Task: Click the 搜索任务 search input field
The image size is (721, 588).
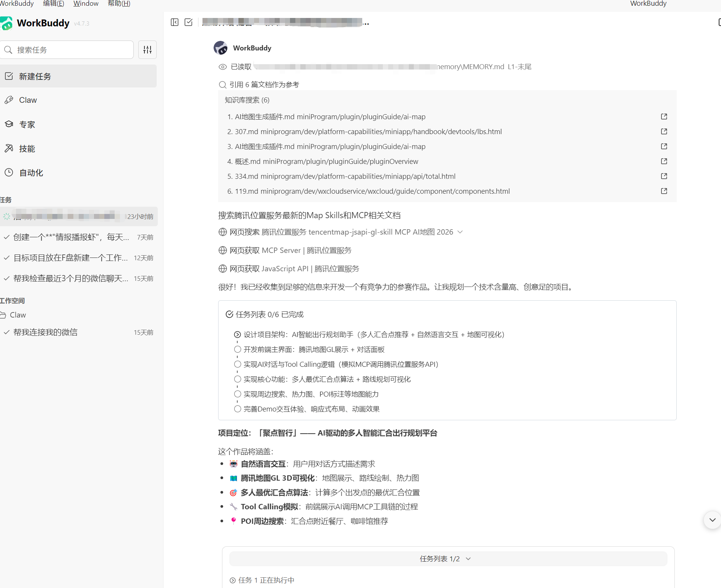Action: (67, 50)
